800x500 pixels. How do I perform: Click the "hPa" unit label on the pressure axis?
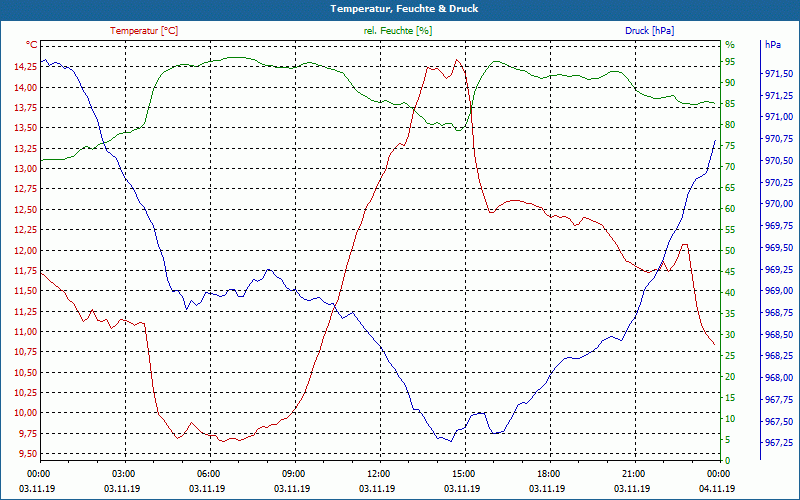pyautogui.click(x=773, y=45)
